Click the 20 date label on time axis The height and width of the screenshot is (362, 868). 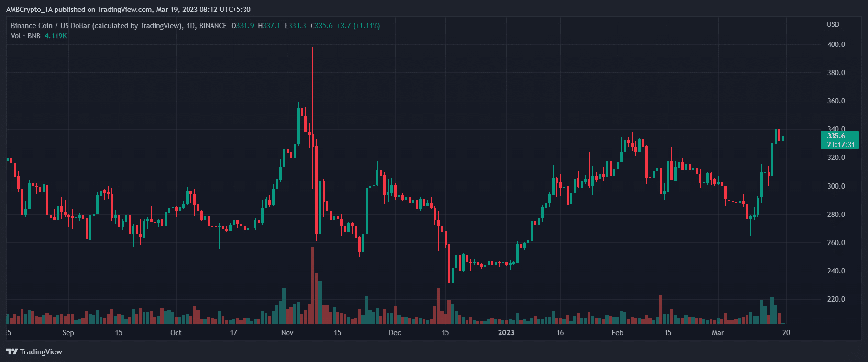pos(786,333)
